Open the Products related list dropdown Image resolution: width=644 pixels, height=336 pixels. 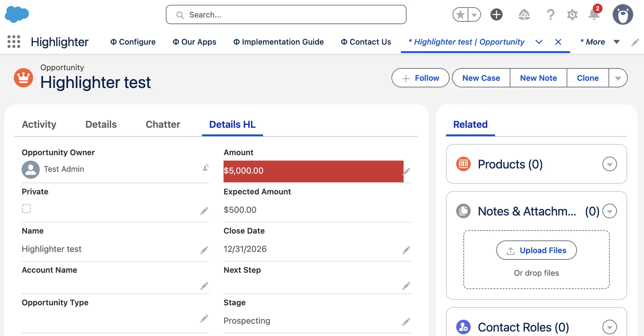pos(609,164)
